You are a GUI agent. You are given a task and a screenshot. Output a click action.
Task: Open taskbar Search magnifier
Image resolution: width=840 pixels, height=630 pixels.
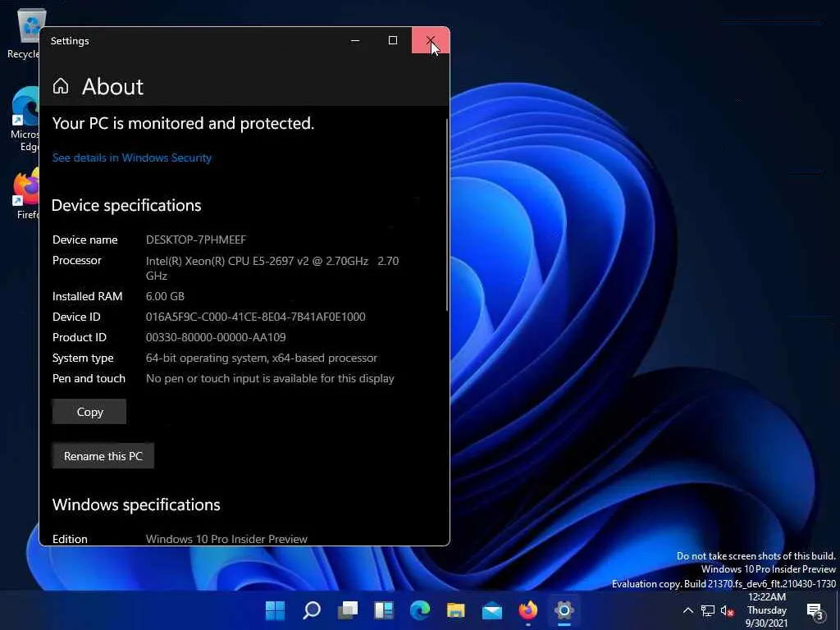pos(311,609)
